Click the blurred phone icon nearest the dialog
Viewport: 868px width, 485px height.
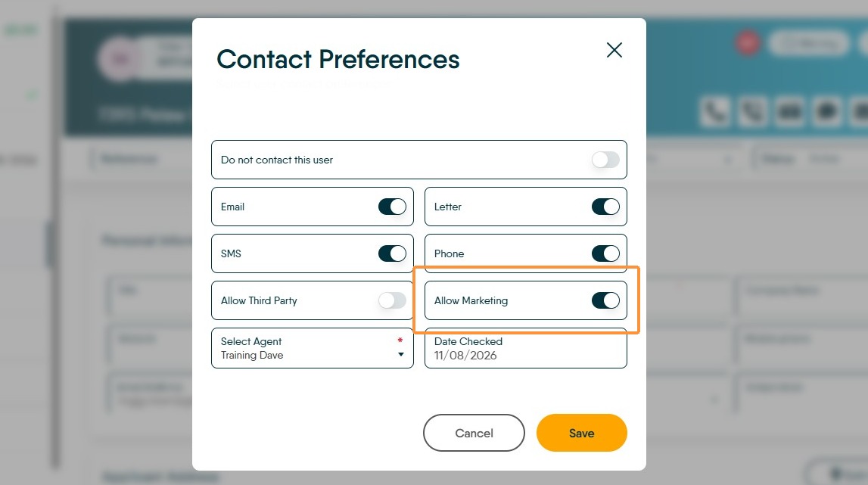click(x=714, y=112)
